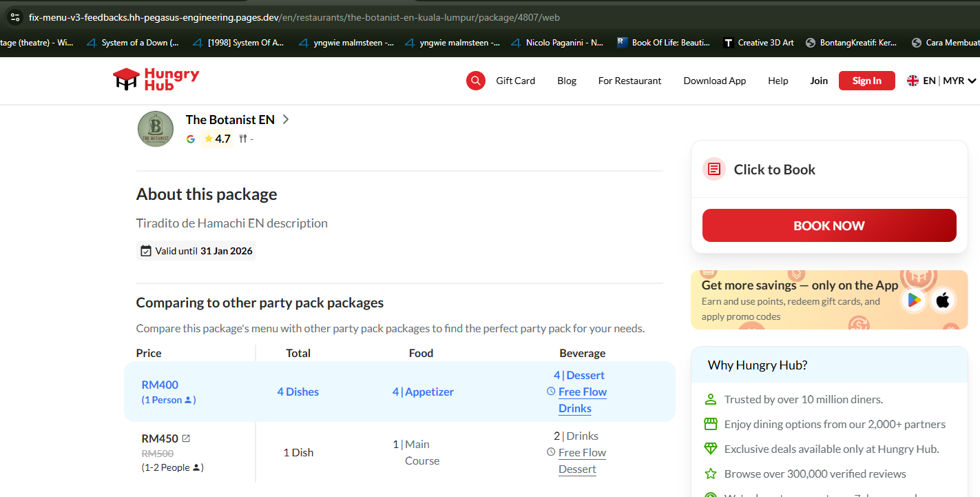980x497 pixels.
Task: Click the UK flag language icon
Action: coord(913,81)
